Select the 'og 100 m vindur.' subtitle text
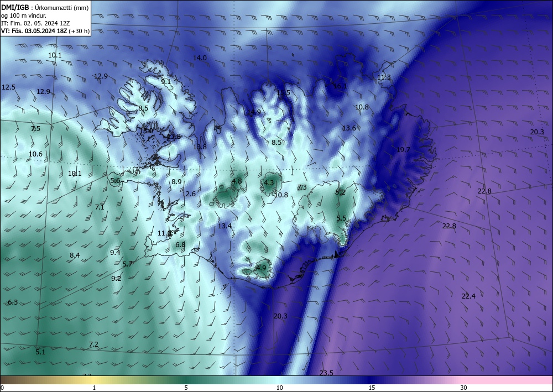 pyautogui.click(x=24, y=15)
